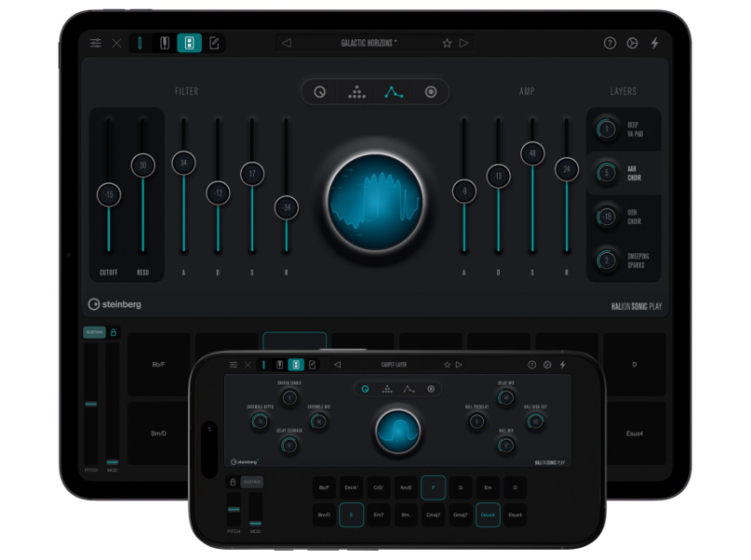This screenshot has width=751, height=560.
Task: Open the circle target tab on the tablet
Action: click(431, 91)
